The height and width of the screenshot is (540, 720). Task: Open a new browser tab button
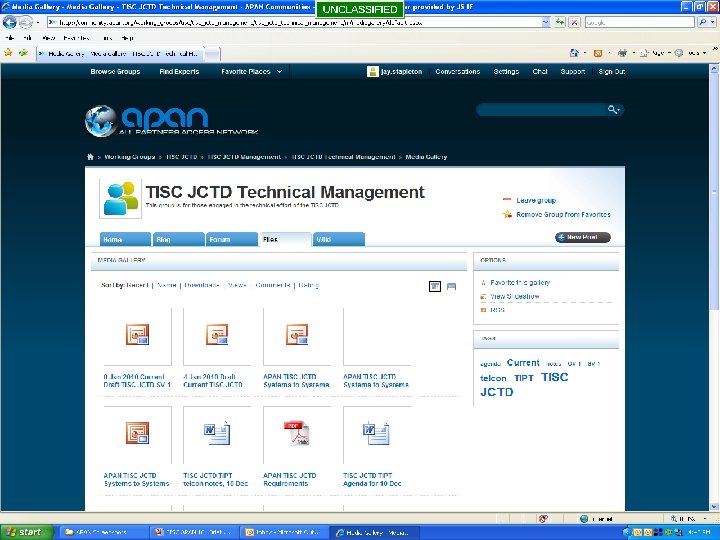click(x=212, y=54)
